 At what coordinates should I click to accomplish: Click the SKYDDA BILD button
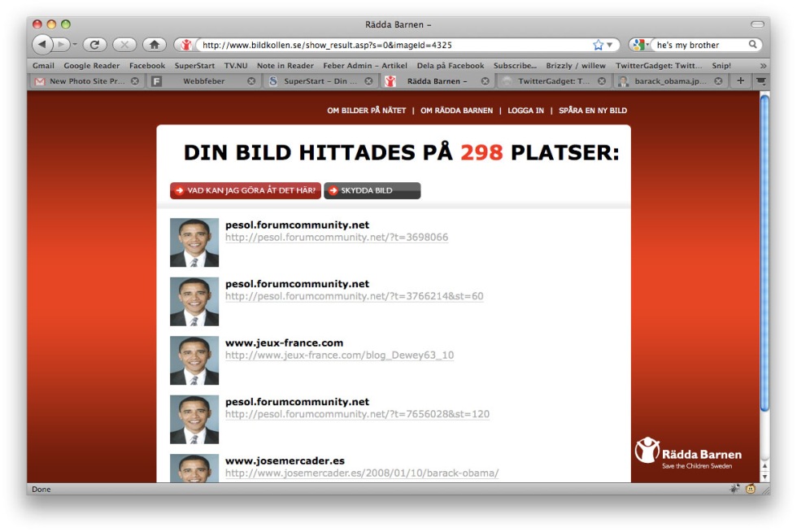click(372, 190)
